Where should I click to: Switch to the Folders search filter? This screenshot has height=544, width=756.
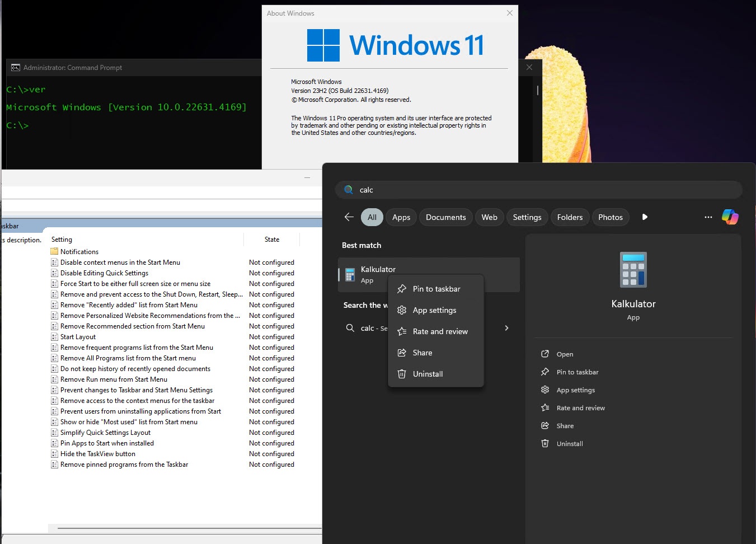click(570, 217)
